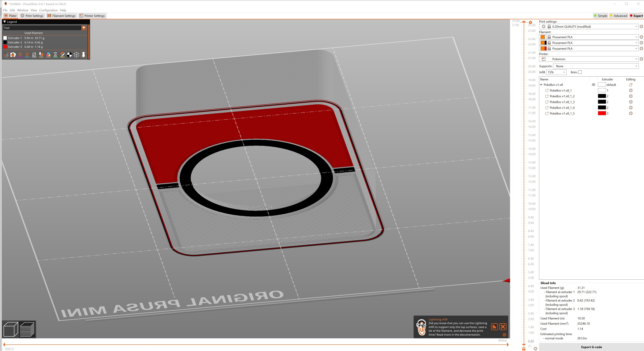The image size is (644, 351).
Task: Toggle Seams visibility (broken chain icon)
Action: (x=34, y=55)
